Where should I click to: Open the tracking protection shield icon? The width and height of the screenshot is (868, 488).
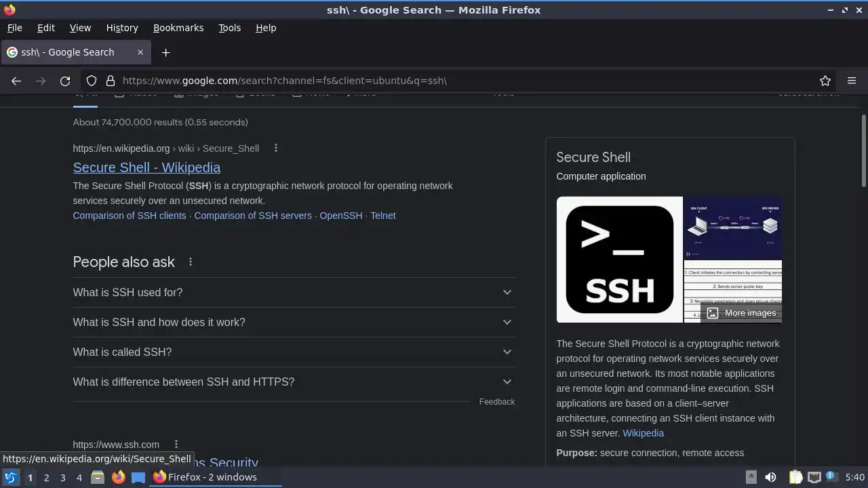(x=92, y=81)
